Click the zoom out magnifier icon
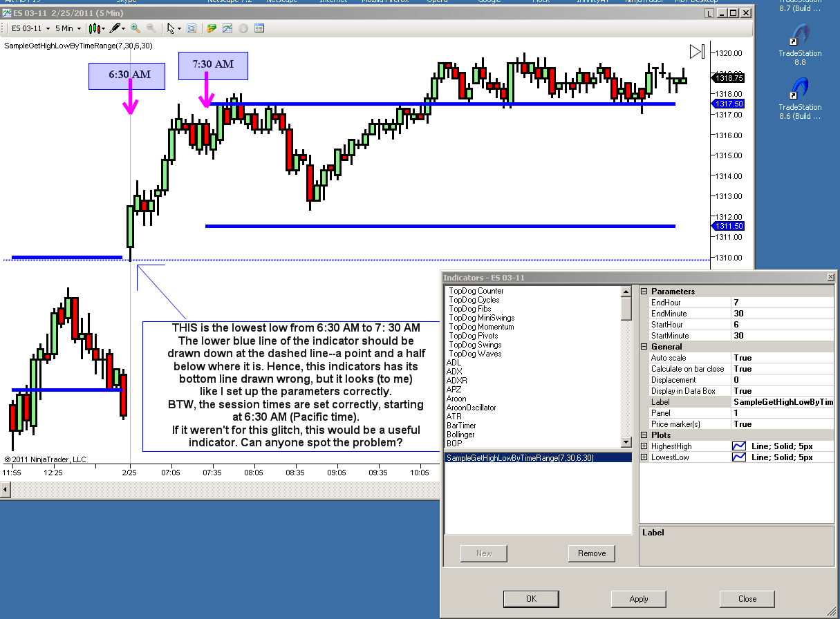The height and width of the screenshot is (619, 840). coord(151,28)
